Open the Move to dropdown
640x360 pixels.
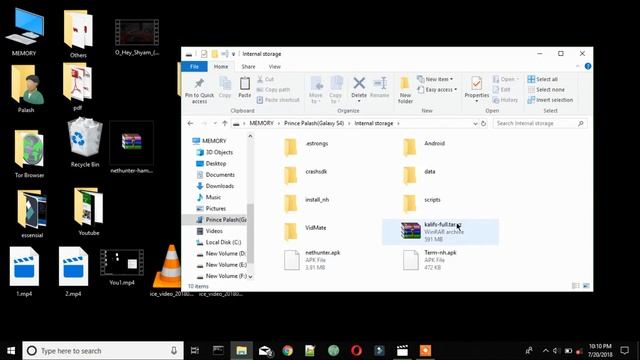pyautogui.click(x=316, y=90)
